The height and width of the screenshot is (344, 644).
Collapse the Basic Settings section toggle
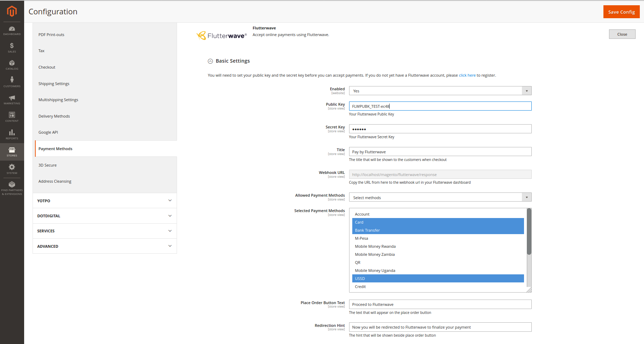coord(210,61)
